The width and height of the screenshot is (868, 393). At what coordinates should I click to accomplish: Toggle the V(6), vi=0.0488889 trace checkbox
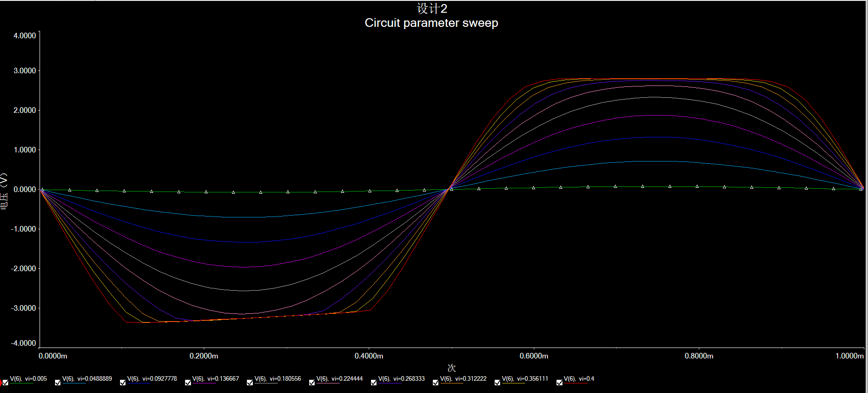58,383
